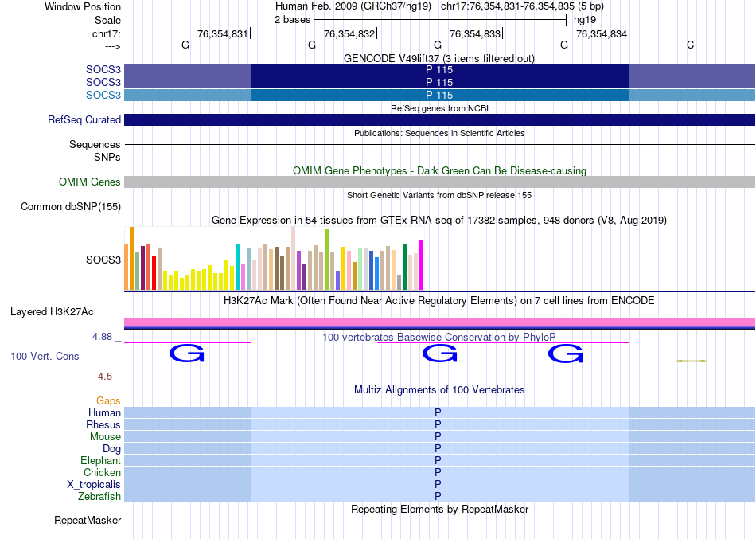Click the chr17: ruler label

(106, 33)
